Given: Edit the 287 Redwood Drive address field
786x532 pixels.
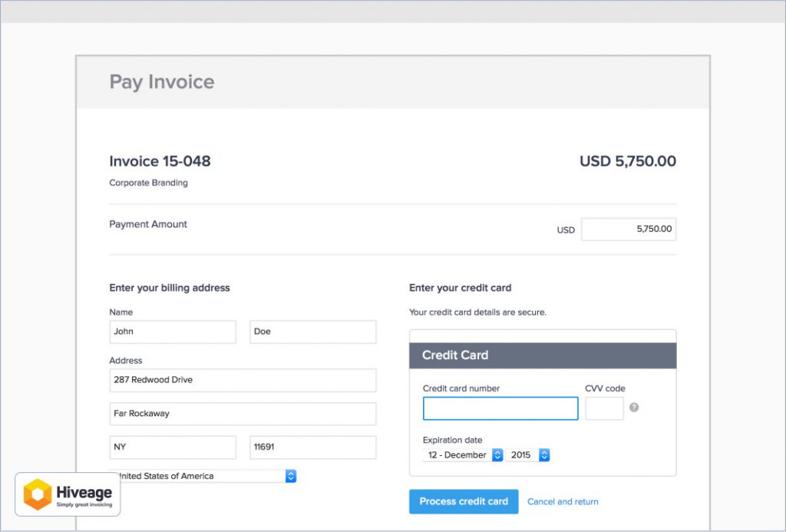Looking at the screenshot, I should pos(243,380).
